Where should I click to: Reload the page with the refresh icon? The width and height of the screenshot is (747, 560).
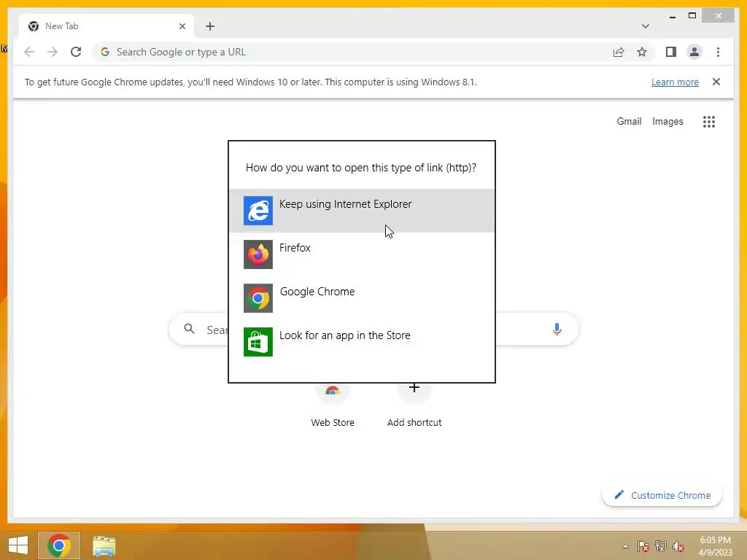click(x=76, y=52)
